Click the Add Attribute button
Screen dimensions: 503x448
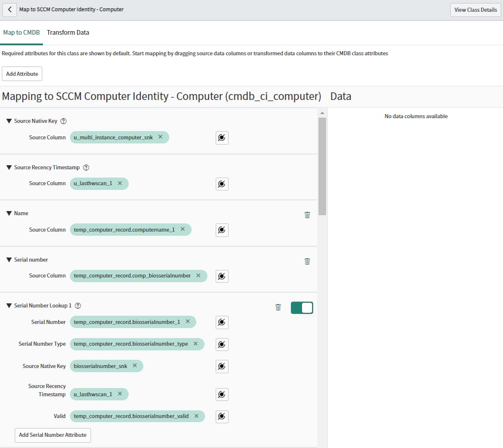click(22, 74)
